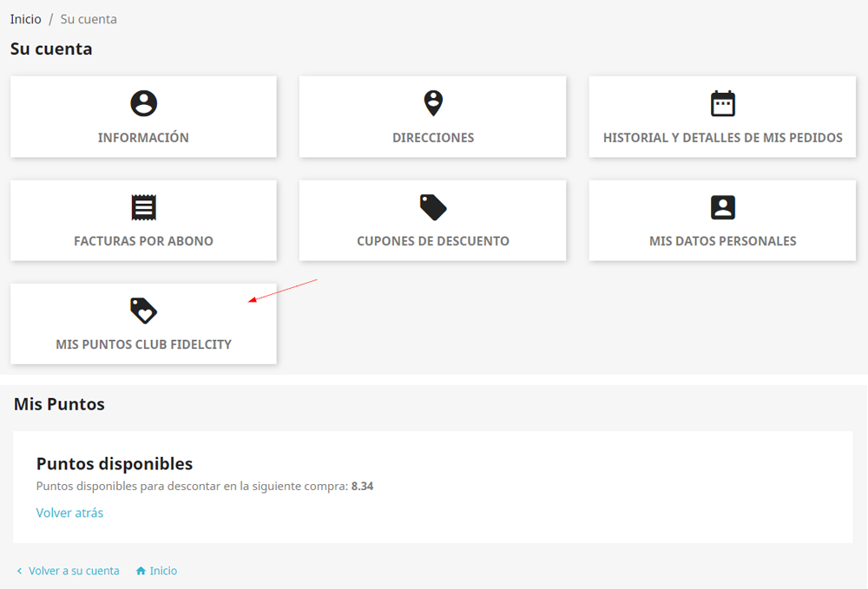Click the person icon above Información
Image resolution: width=868 pixels, height=589 pixels.
[x=143, y=103]
